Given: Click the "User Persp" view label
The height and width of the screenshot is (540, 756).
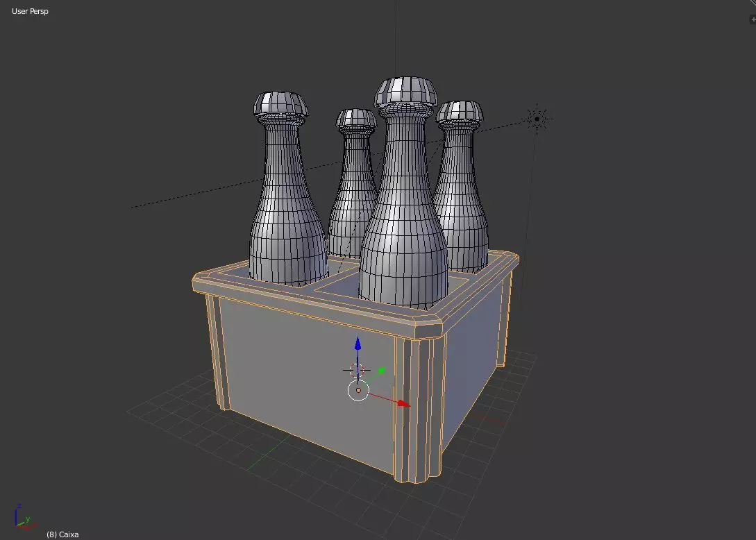Looking at the screenshot, I should tap(30, 11).
